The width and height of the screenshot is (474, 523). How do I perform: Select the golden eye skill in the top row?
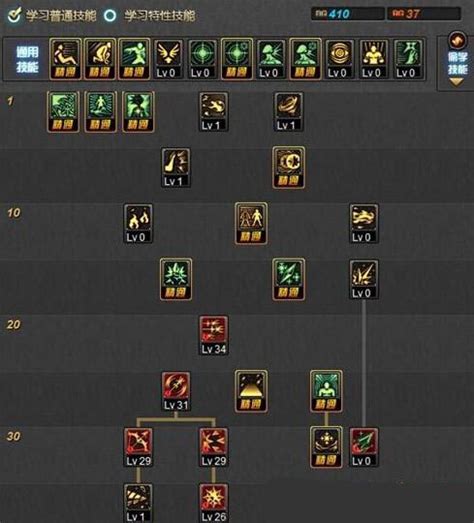[x=339, y=59]
